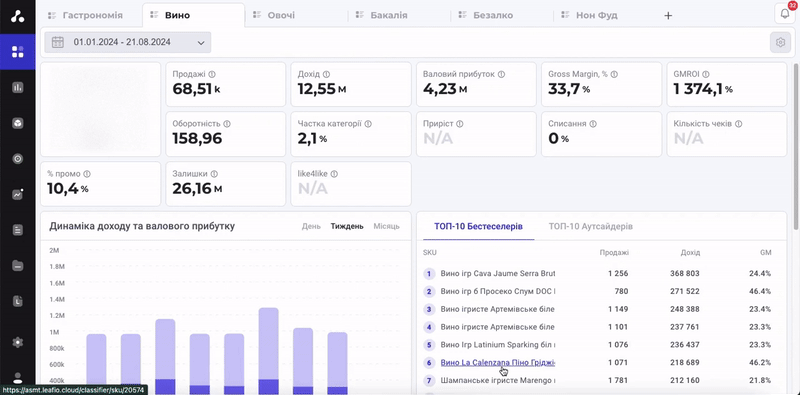Viewport: 800px width, 395px height.
Task: Select the dashboard grid icon in sidebar
Action: (x=18, y=52)
